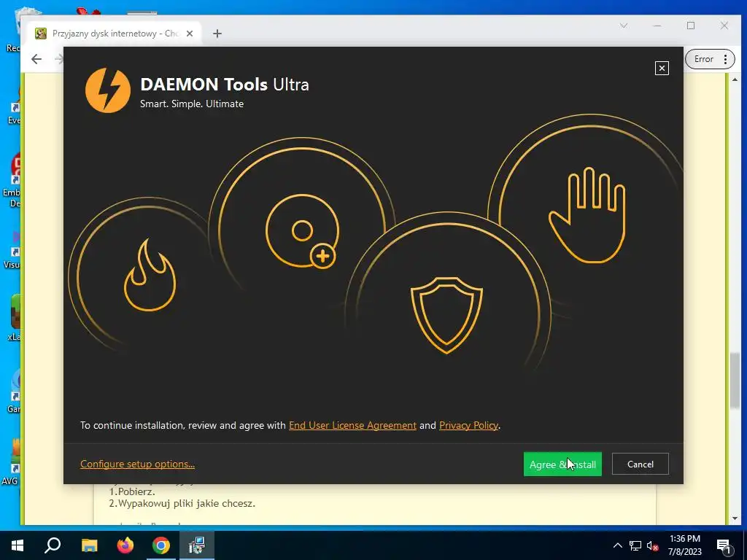Open a new Chrome tab
Screen dimensions: 747x560
[x=217, y=34]
